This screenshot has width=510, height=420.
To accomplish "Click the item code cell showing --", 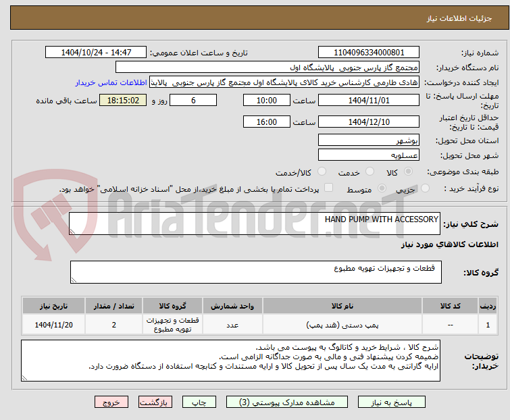I will [450, 325].
